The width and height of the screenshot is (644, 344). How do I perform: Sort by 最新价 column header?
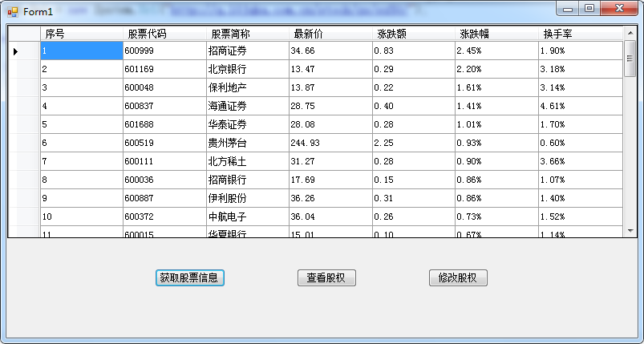[330, 34]
